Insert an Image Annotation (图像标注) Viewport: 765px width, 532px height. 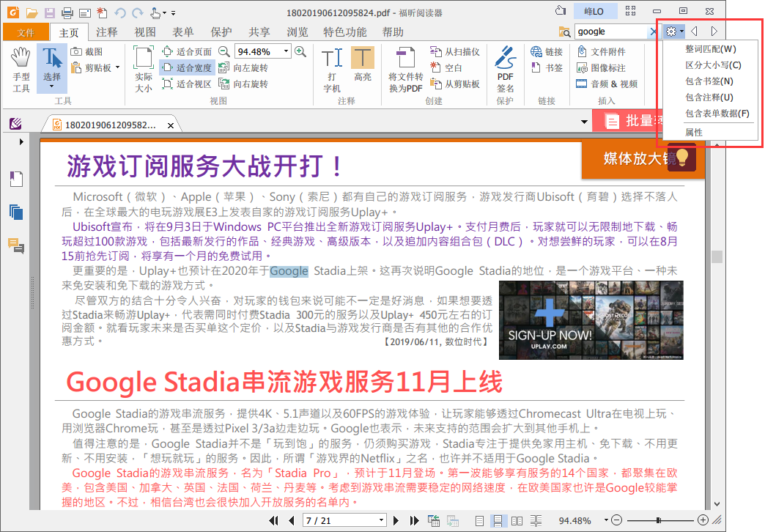601,68
